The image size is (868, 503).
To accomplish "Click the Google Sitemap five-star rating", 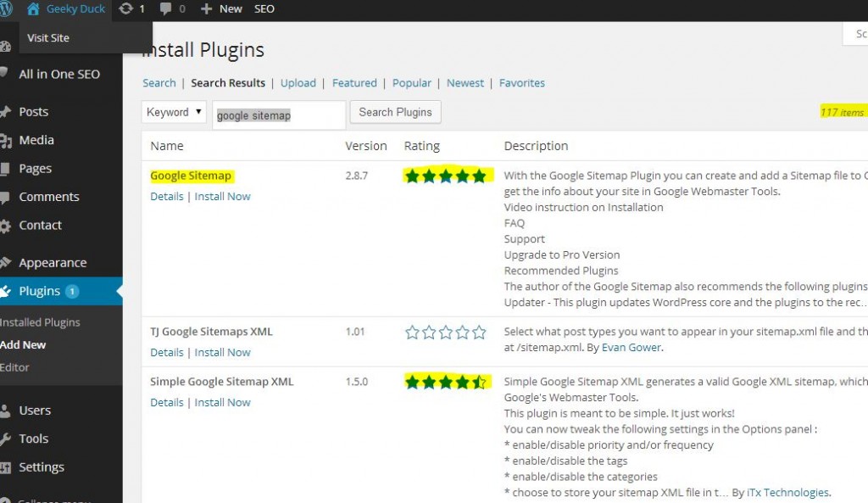I will [x=446, y=176].
